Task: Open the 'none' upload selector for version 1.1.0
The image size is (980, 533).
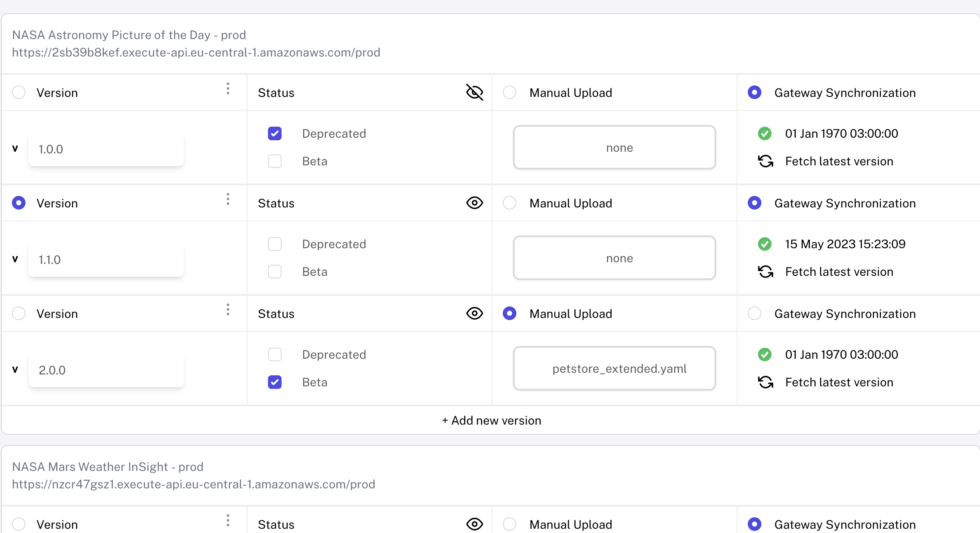Action: click(614, 258)
